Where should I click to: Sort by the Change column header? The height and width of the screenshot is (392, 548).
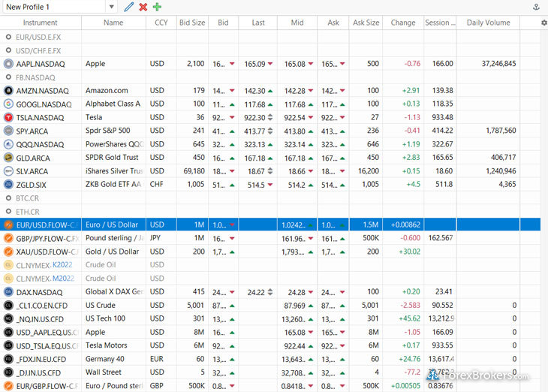point(403,23)
